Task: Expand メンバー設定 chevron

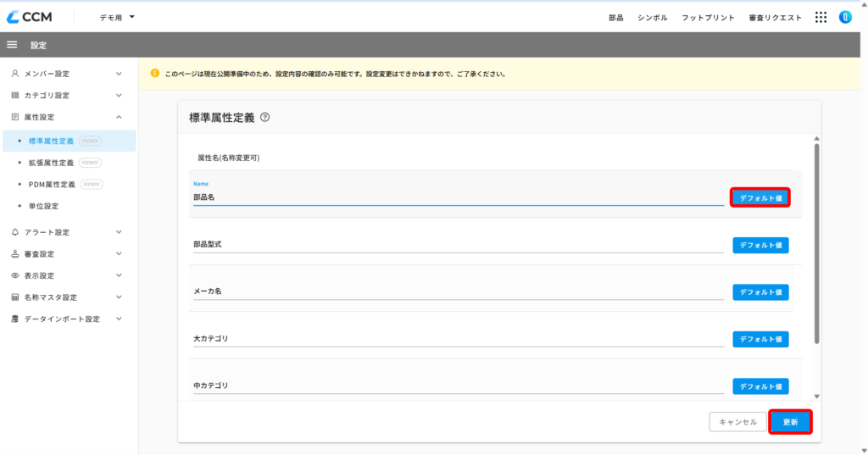Action: pyautogui.click(x=119, y=74)
